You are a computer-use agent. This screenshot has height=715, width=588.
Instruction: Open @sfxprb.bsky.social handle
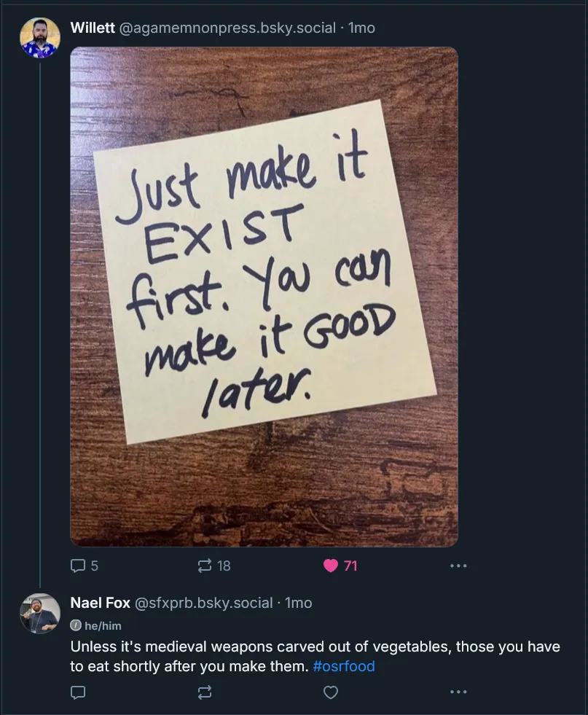[x=203, y=603]
